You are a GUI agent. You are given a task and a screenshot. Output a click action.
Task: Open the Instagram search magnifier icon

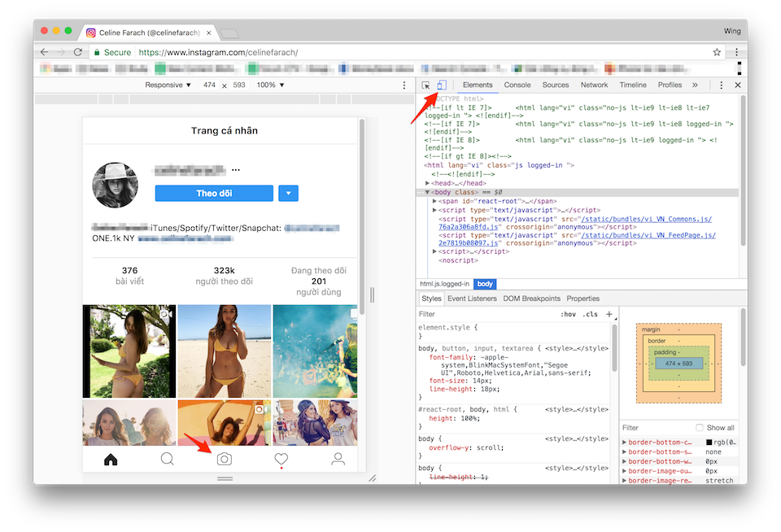[x=168, y=459]
